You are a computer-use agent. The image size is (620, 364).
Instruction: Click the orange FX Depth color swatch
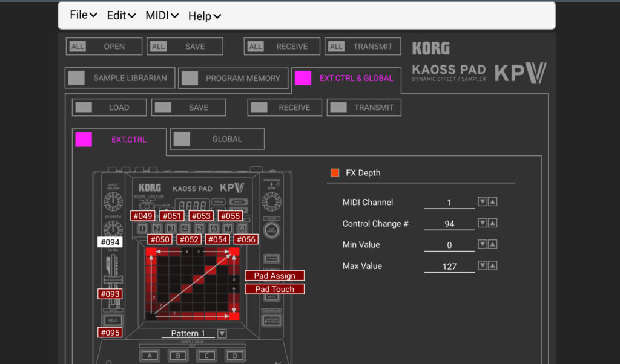[334, 172]
